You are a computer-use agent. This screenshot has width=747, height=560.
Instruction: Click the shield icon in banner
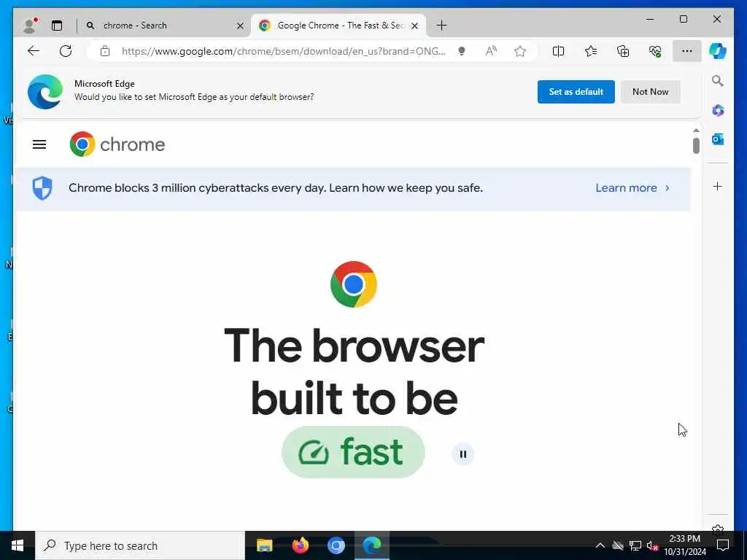(42, 188)
